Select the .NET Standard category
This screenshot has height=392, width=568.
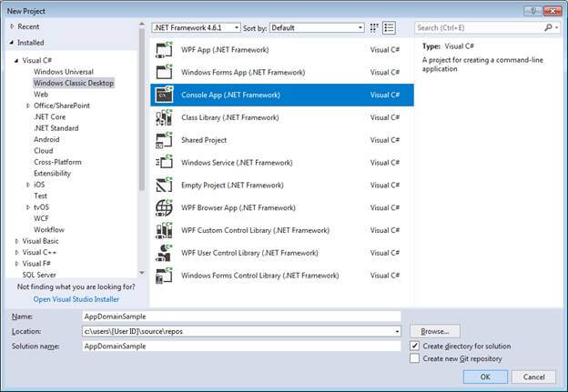click(56, 128)
